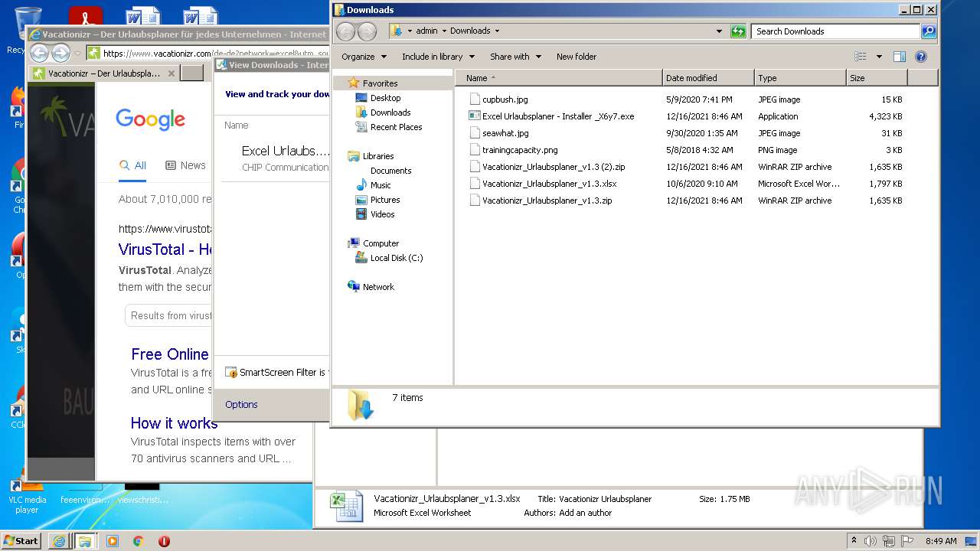Image resolution: width=980 pixels, height=551 pixels.
Task: Select Vacationizr_Urlaubsplaner_v1.3.xlsx in file list
Action: [x=549, y=184]
